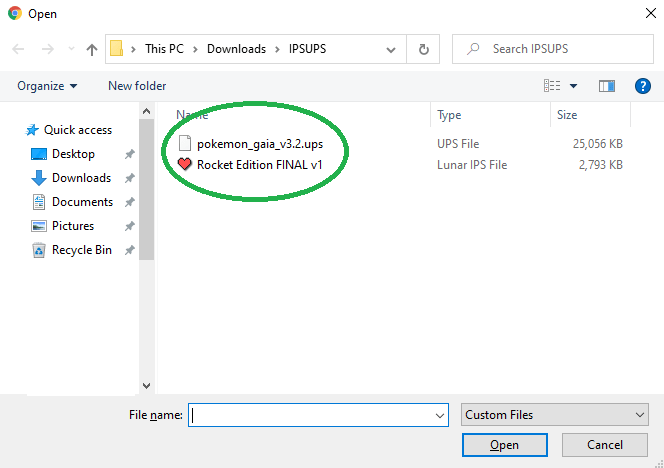Open the File name suggestions dropdown
This screenshot has width=664, height=468.
pyautogui.click(x=440, y=415)
